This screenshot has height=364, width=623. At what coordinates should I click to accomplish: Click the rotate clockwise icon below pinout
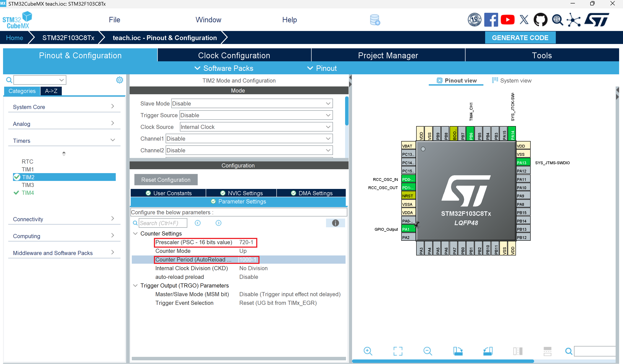[x=458, y=351]
